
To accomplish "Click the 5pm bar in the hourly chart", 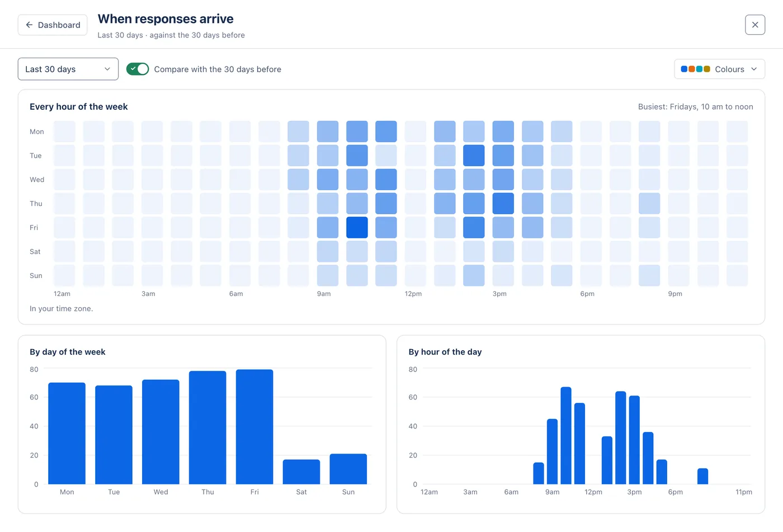I will point(662,472).
